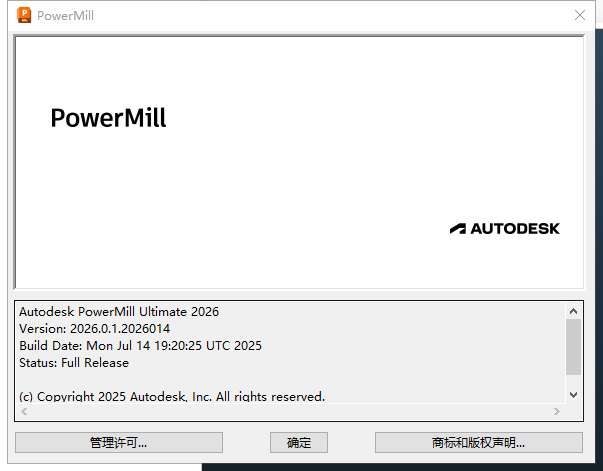
Task: Click the Copyright 2025 Autodesk text line
Action: pyautogui.click(x=172, y=396)
